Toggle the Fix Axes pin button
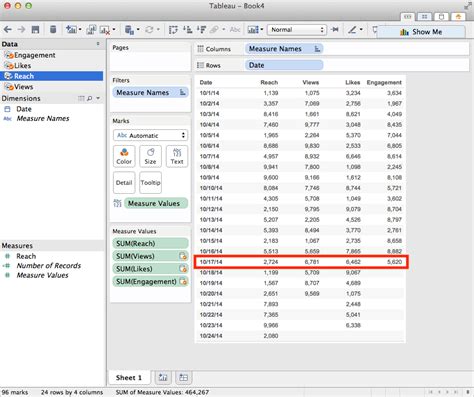The height and width of the screenshot is (397, 474). click(335, 30)
